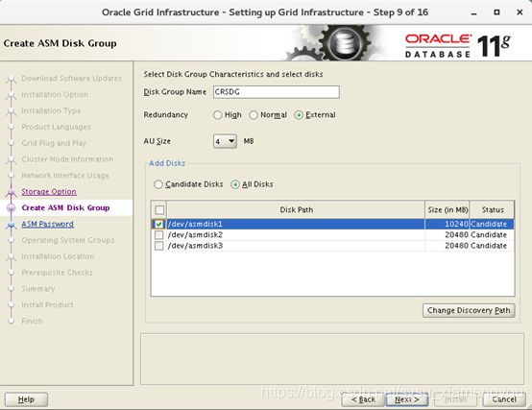The image size is (532, 410).
Task: Close the installer window
Action: coord(520,12)
